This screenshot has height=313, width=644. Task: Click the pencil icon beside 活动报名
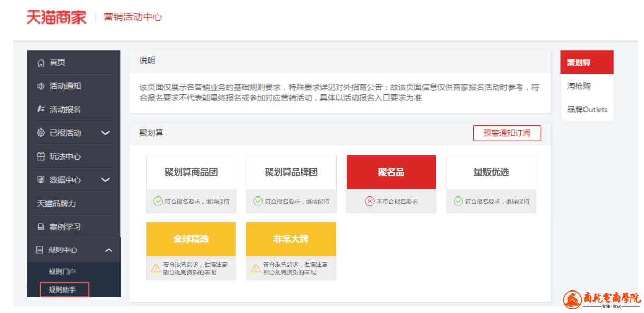(x=41, y=110)
